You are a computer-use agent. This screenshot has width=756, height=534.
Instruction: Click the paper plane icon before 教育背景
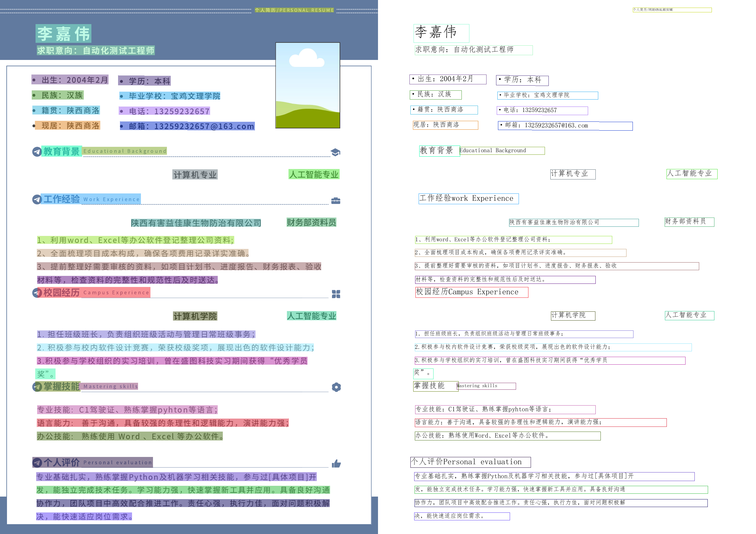coord(36,152)
